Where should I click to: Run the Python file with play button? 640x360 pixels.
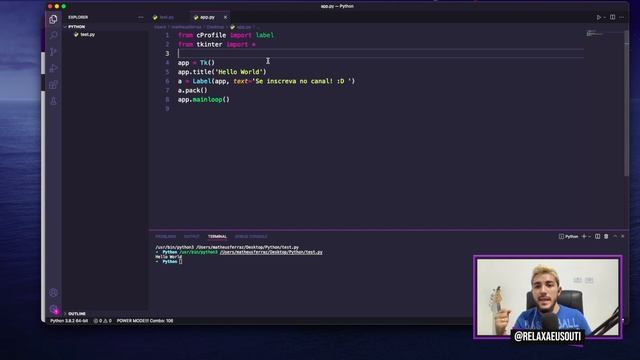598,17
